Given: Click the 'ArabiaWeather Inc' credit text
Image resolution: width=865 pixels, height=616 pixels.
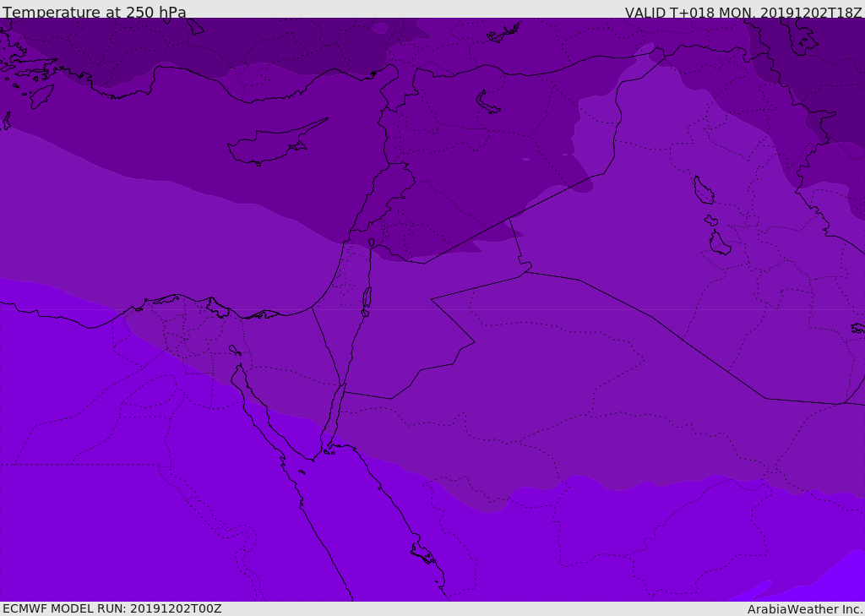Looking at the screenshot, I should tap(804, 609).
